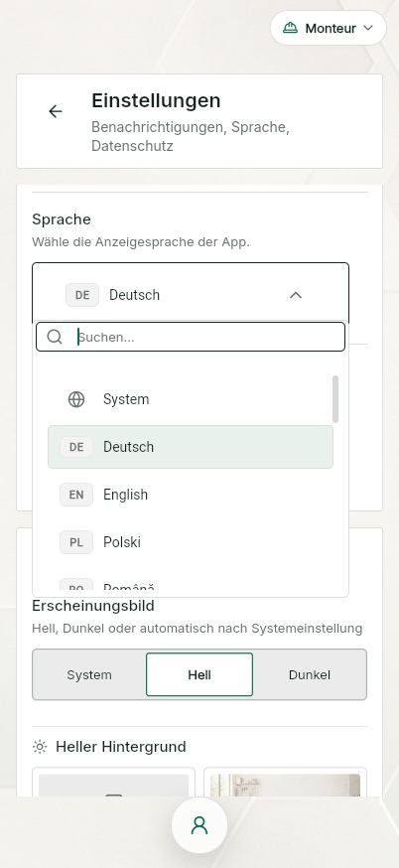This screenshot has width=399, height=868.
Task: Click the globe icon next to System
Action: click(x=76, y=399)
